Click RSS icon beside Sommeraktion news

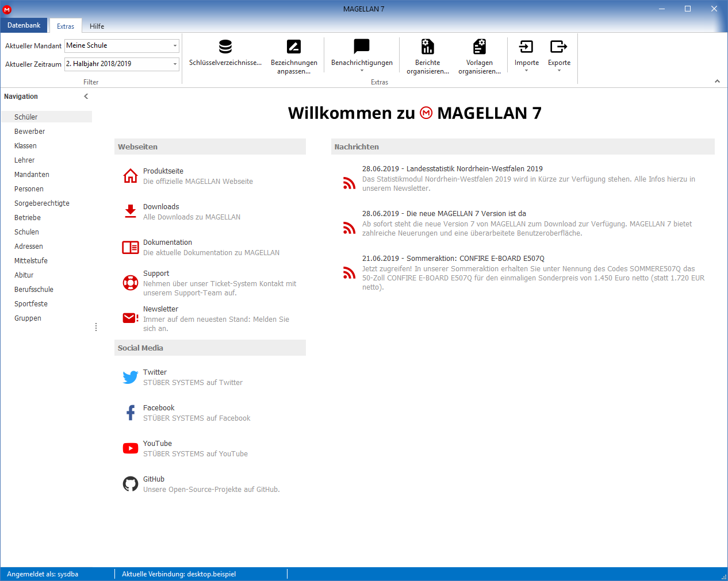pos(349,272)
